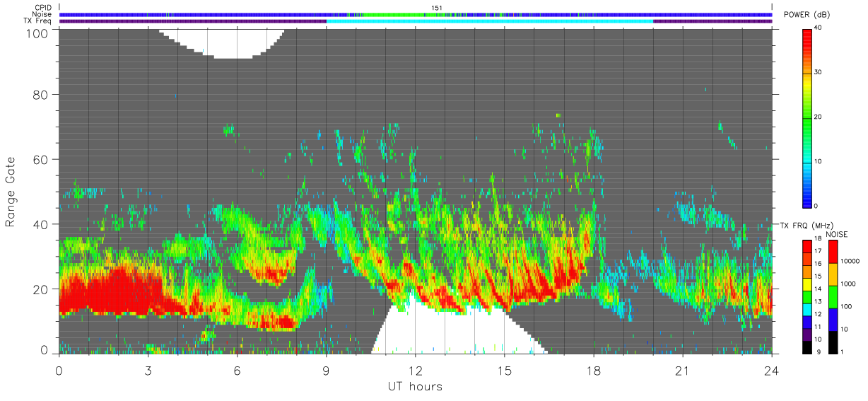
Task: Click the NOISE legend title
Action: tap(837, 233)
